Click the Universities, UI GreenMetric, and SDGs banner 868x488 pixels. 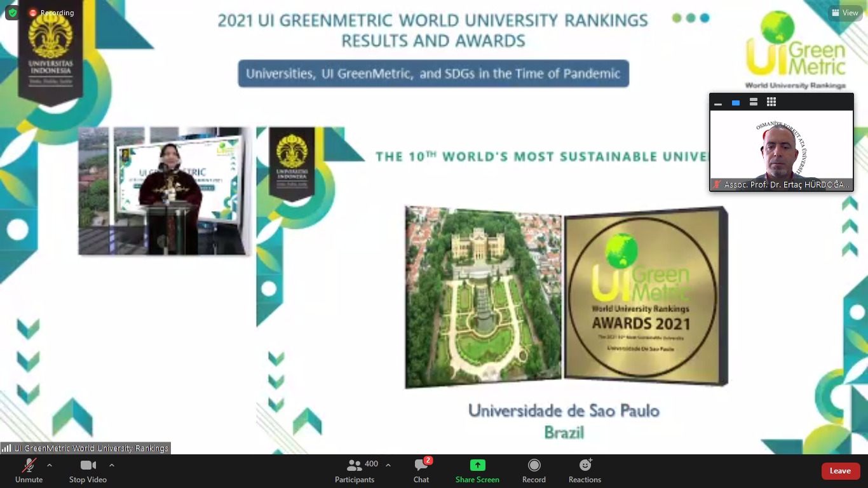(433, 74)
